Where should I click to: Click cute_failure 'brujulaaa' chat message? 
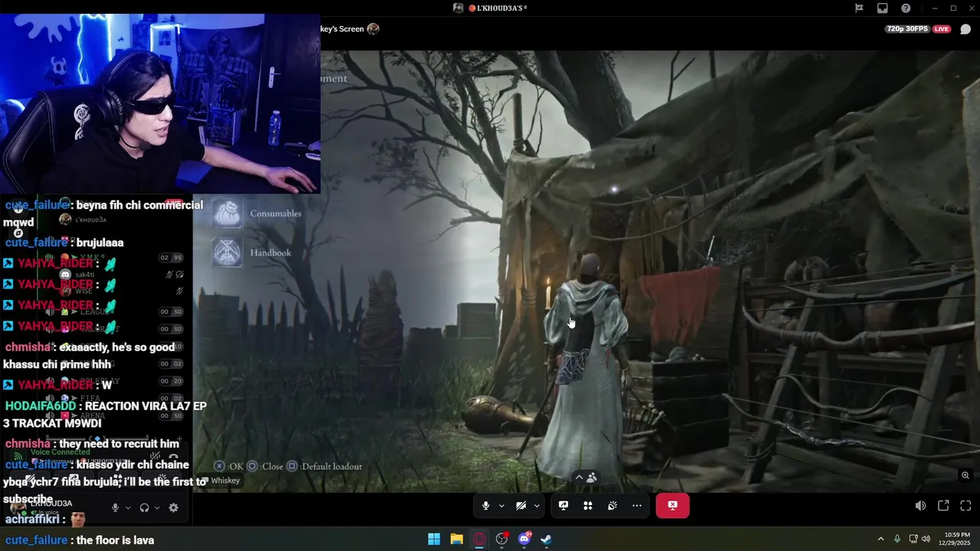64,243
